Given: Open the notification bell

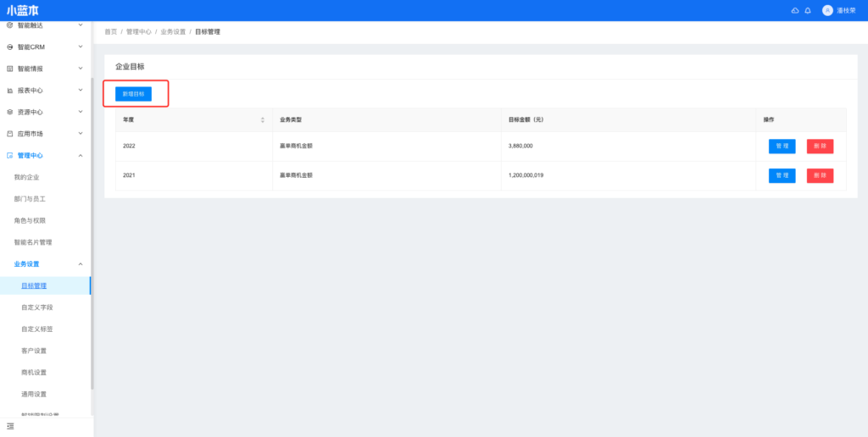Looking at the screenshot, I should [808, 10].
